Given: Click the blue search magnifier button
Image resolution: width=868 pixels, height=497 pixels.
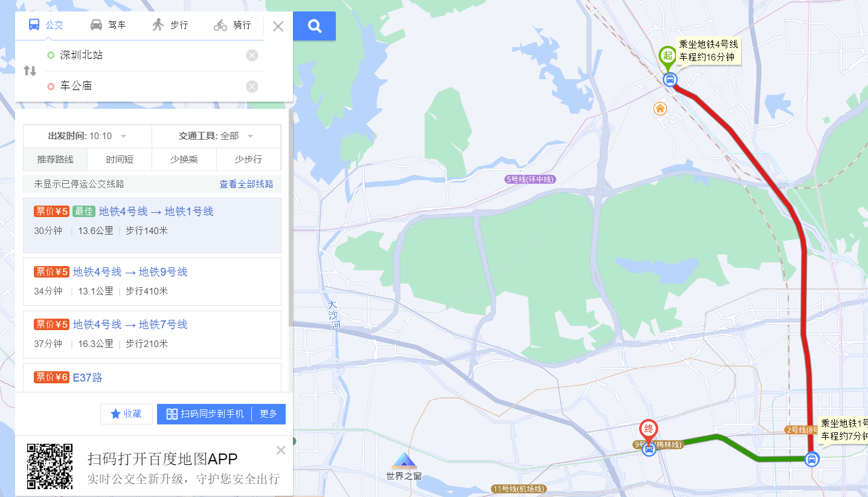Looking at the screenshot, I should [314, 26].
